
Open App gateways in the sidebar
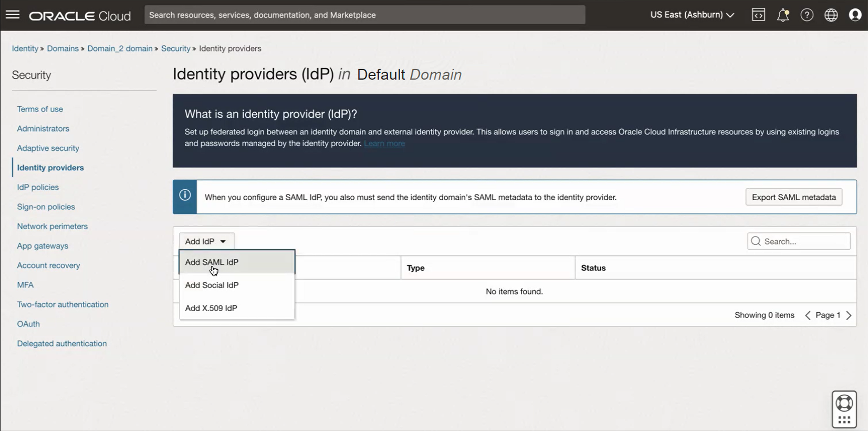[43, 246]
